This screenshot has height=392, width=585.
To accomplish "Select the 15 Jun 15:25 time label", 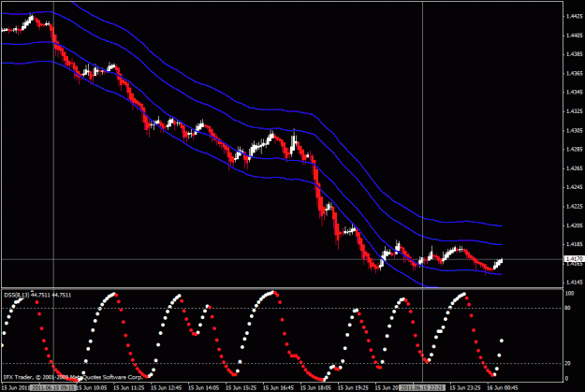I will tap(241, 388).
